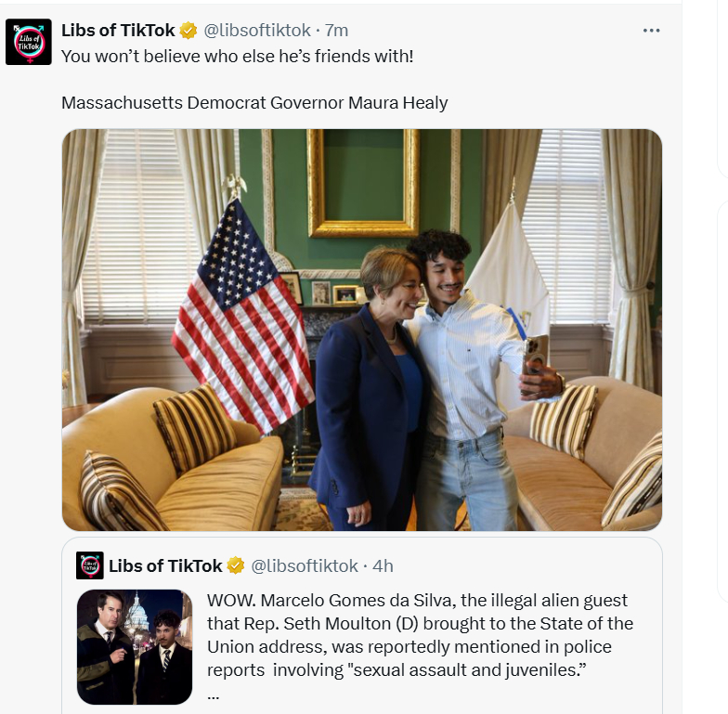Click the small avatar in the quoted tweet
The image size is (728, 714).
(90, 565)
